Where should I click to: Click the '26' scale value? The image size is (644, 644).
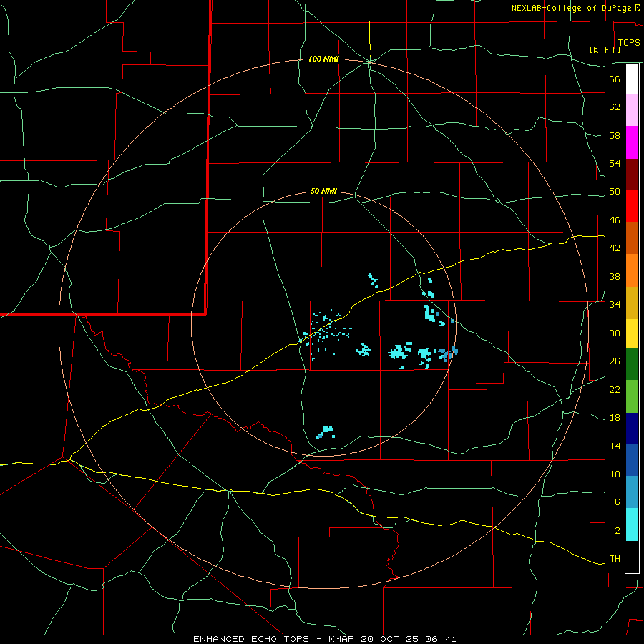pyautogui.click(x=615, y=361)
